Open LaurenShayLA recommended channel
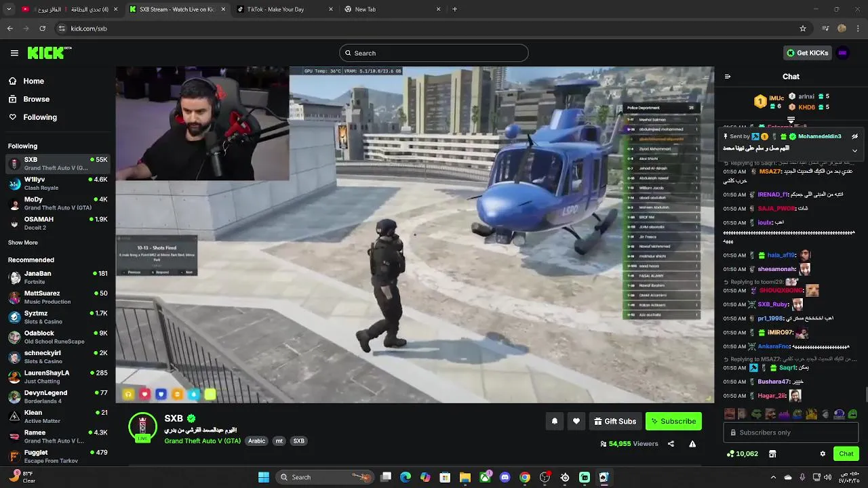 [x=58, y=377]
